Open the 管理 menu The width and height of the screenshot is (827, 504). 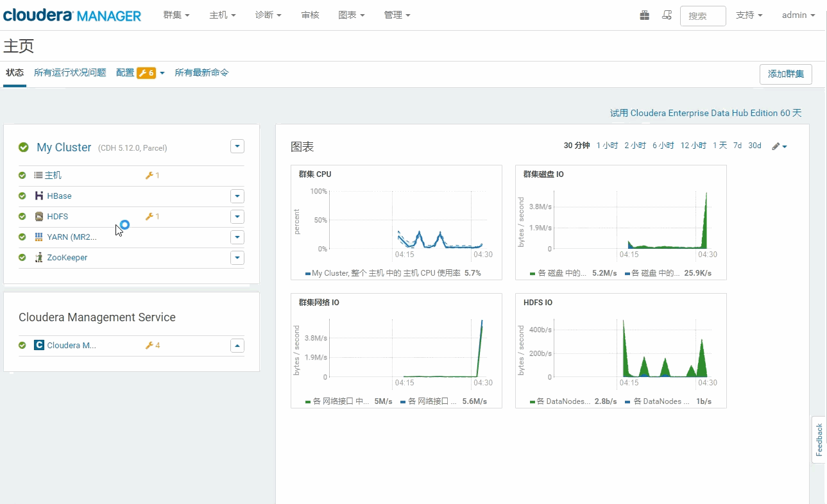(x=397, y=15)
